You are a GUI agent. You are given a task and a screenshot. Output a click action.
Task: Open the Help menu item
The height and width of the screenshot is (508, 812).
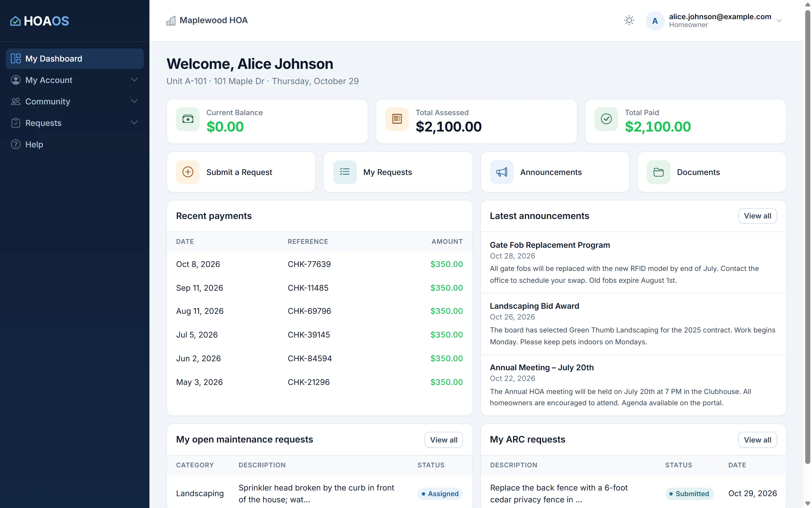74,144
